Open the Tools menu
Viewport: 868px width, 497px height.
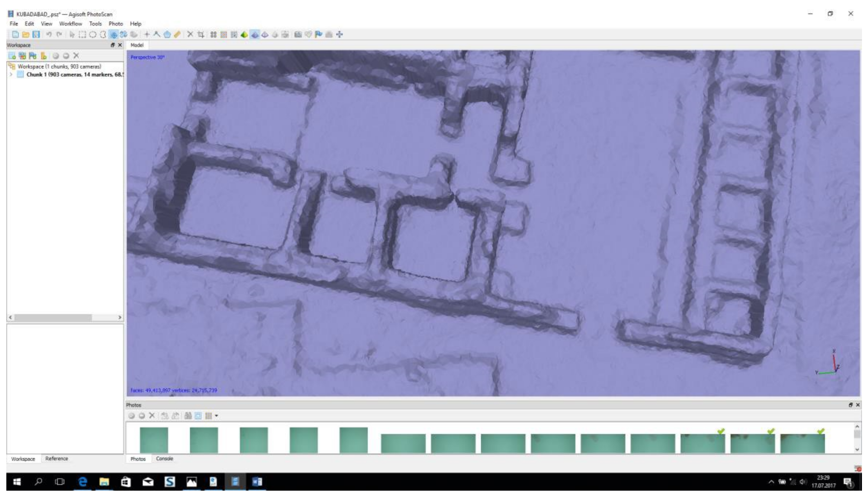pyautogui.click(x=95, y=24)
